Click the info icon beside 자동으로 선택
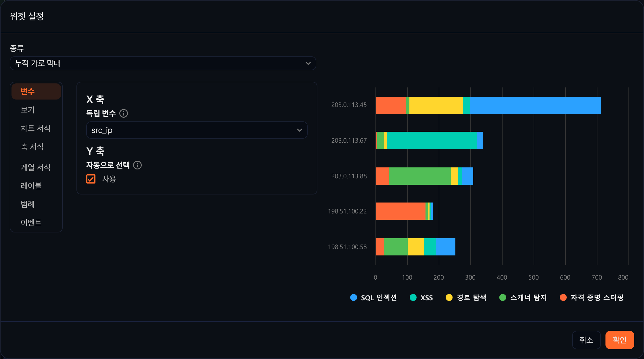Viewport: 644px width, 359px height. point(137,165)
